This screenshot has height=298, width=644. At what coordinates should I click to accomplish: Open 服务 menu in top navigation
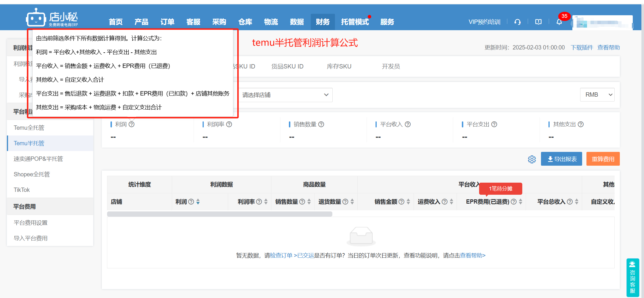pyautogui.click(x=387, y=22)
